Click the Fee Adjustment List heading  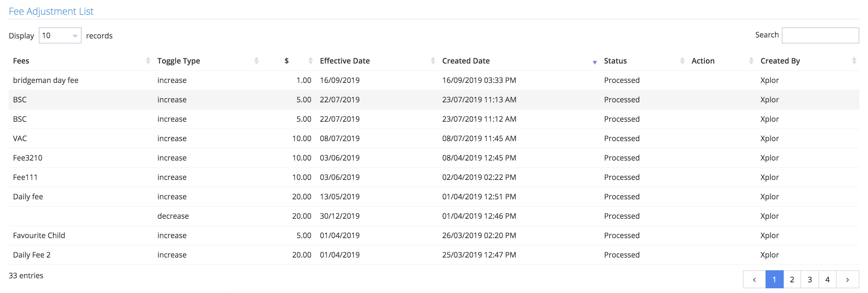[51, 11]
